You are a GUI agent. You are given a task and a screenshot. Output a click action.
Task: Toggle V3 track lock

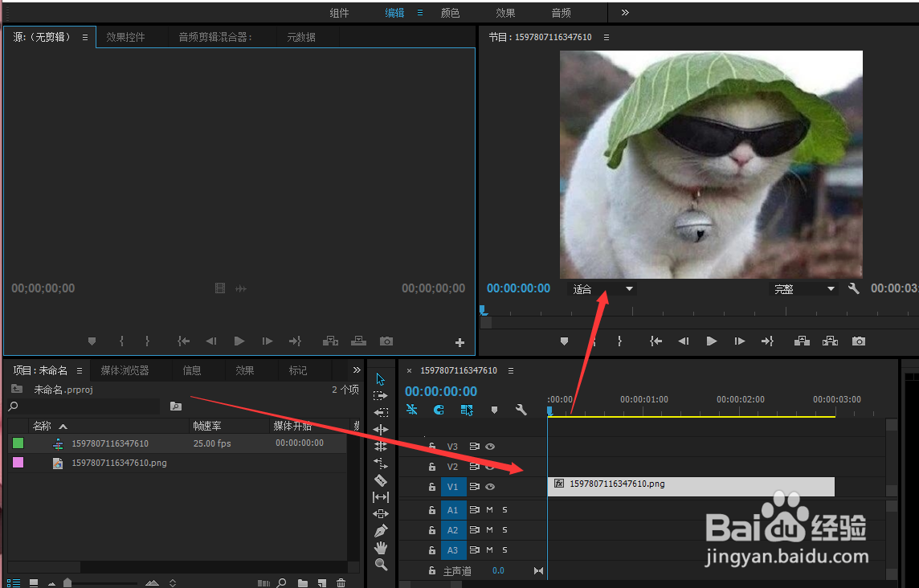432,447
